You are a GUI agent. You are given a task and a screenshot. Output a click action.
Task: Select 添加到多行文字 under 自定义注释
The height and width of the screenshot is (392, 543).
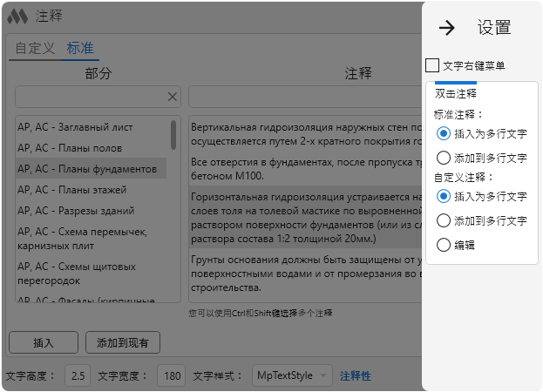[444, 220]
